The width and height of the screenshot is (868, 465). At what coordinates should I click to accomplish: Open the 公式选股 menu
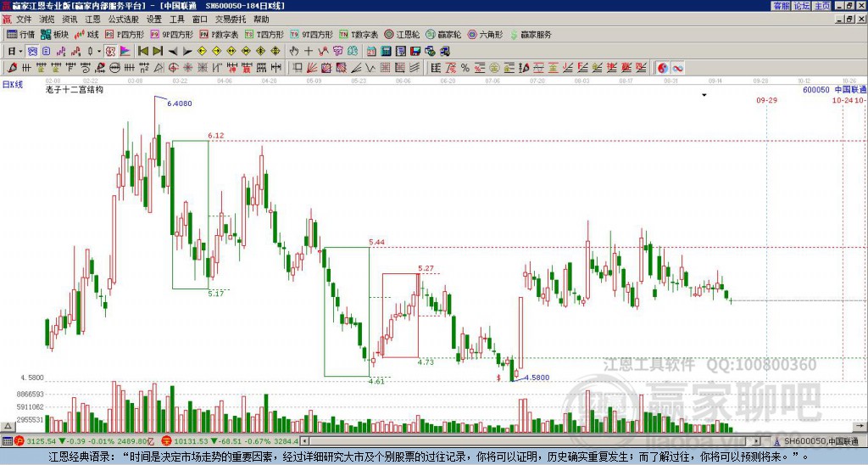(x=124, y=20)
